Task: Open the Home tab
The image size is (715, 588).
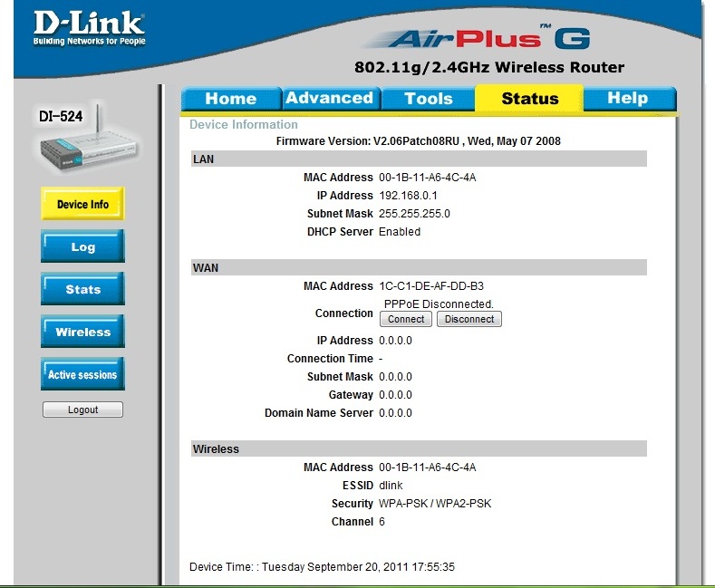Action: click(x=230, y=99)
